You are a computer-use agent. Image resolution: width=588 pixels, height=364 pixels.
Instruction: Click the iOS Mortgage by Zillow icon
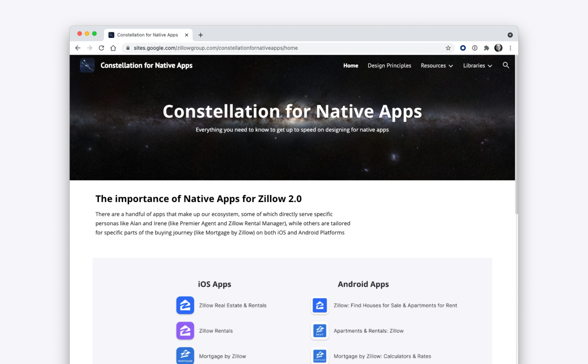pyautogui.click(x=185, y=355)
